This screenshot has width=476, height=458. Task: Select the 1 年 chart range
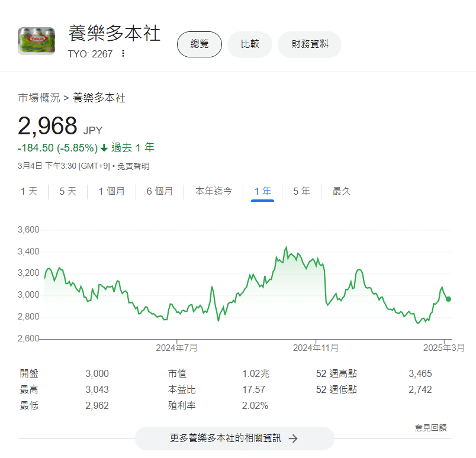263,191
